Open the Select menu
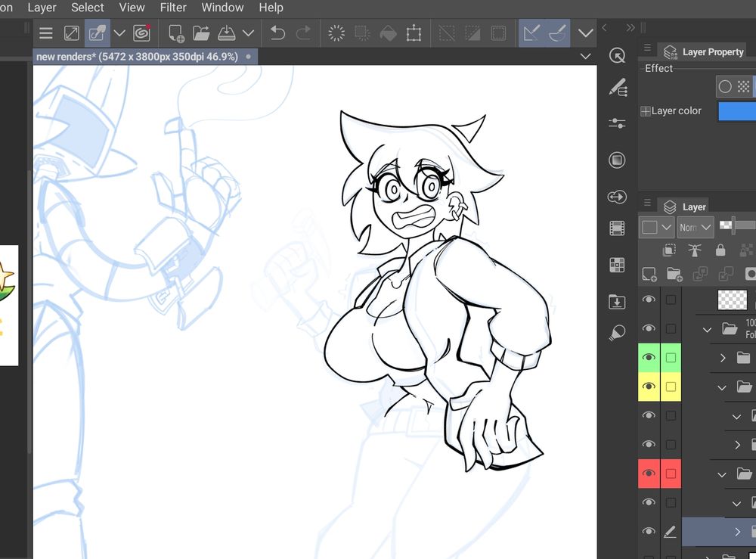The image size is (756, 559). point(87,8)
